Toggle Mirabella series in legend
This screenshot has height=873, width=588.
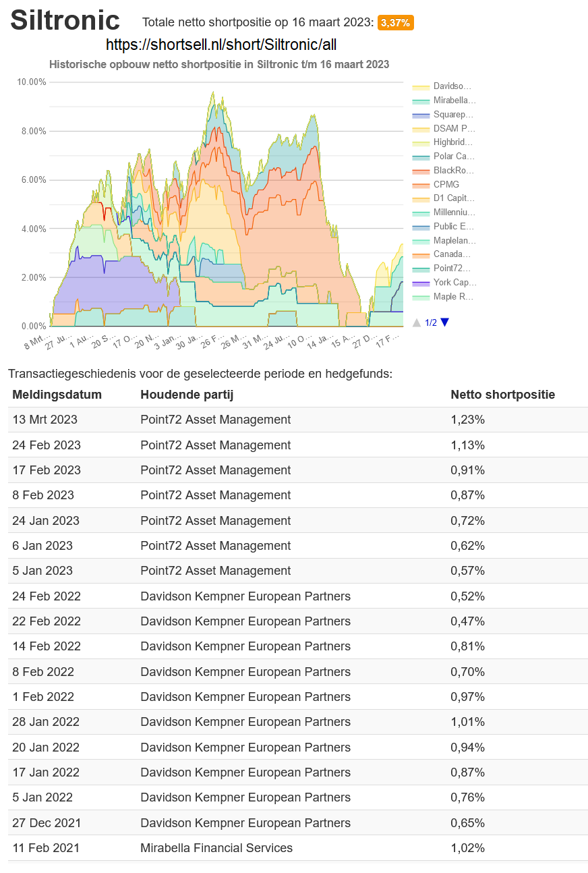(454, 101)
